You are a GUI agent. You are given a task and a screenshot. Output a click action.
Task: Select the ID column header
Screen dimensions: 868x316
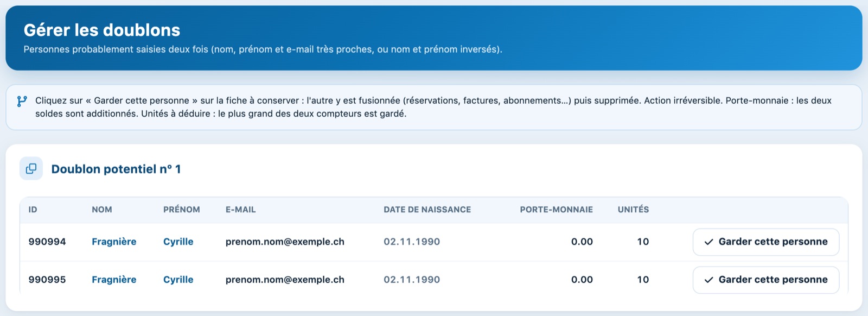[x=33, y=210]
